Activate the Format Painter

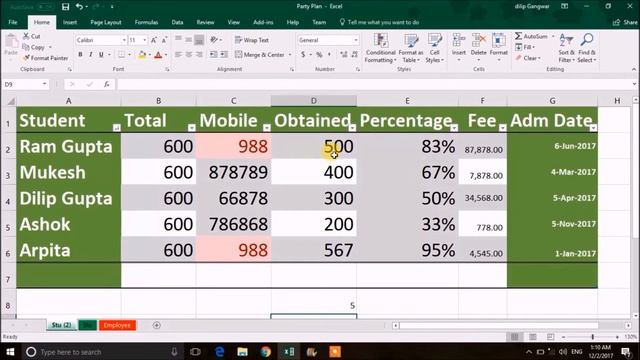46,58
